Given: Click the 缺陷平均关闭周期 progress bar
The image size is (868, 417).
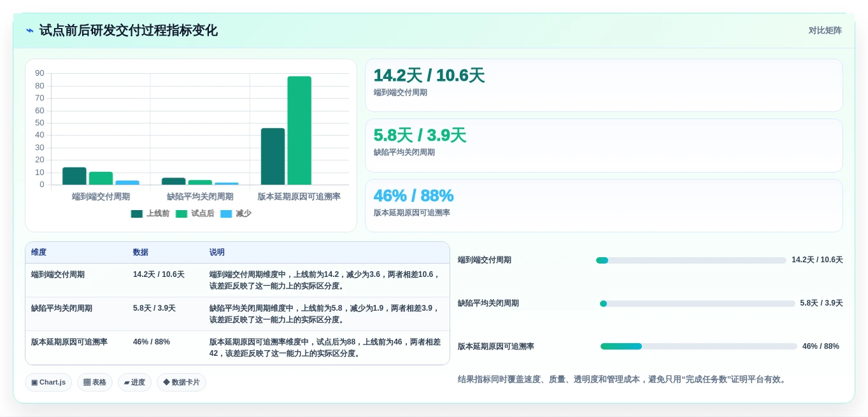Looking at the screenshot, I should [x=697, y=304].
